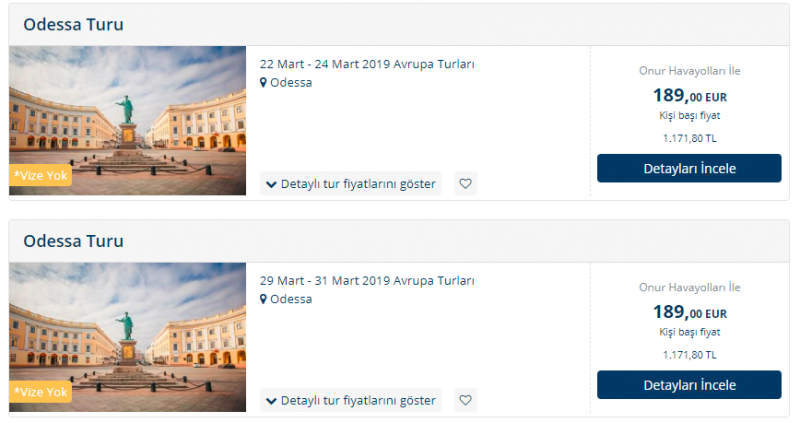Click the 189,00 EUR price on 22 Mart tour

pyautogui.click(x=689, y=96)
